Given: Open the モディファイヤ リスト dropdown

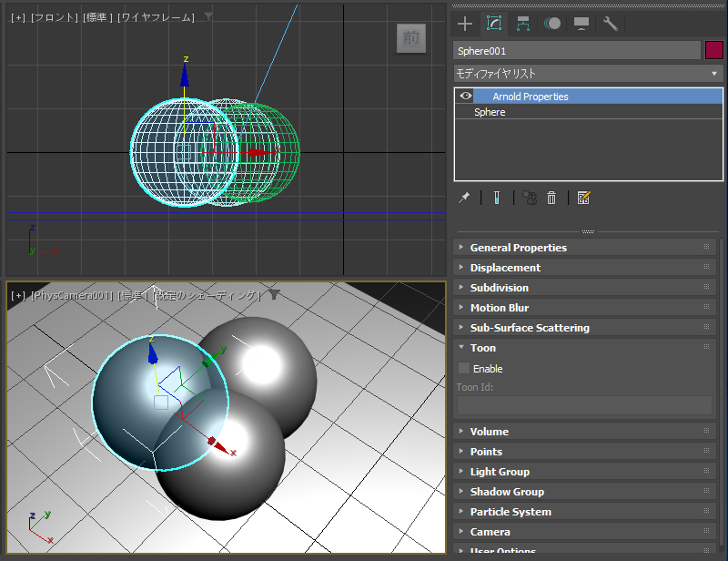Looking at the screenshot, I should (588, 74).
